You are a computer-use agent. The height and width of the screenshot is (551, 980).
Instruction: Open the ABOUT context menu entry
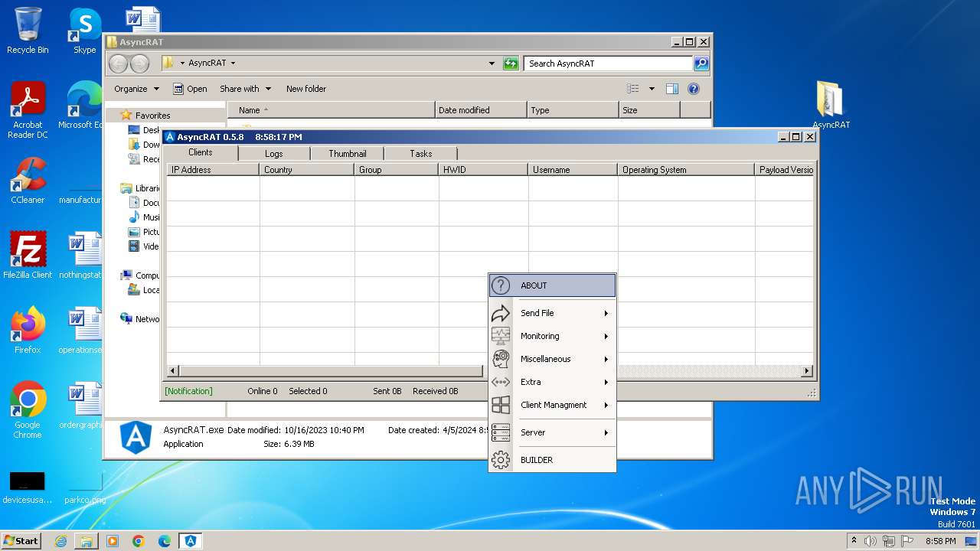coord(552,285)
